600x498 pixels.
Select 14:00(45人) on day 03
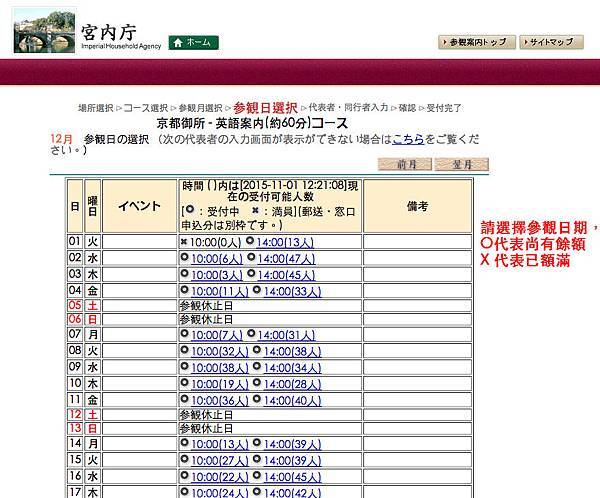(x=286, y=275)
